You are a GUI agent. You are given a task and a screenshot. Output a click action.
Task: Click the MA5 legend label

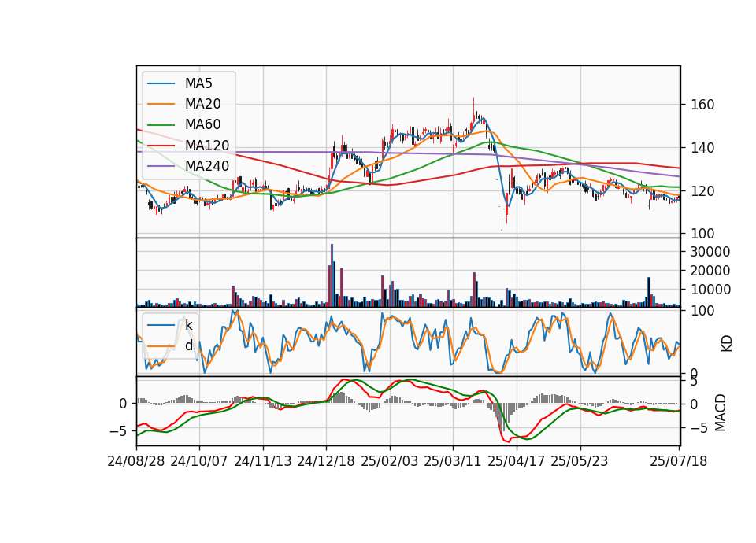pos(198,83)
